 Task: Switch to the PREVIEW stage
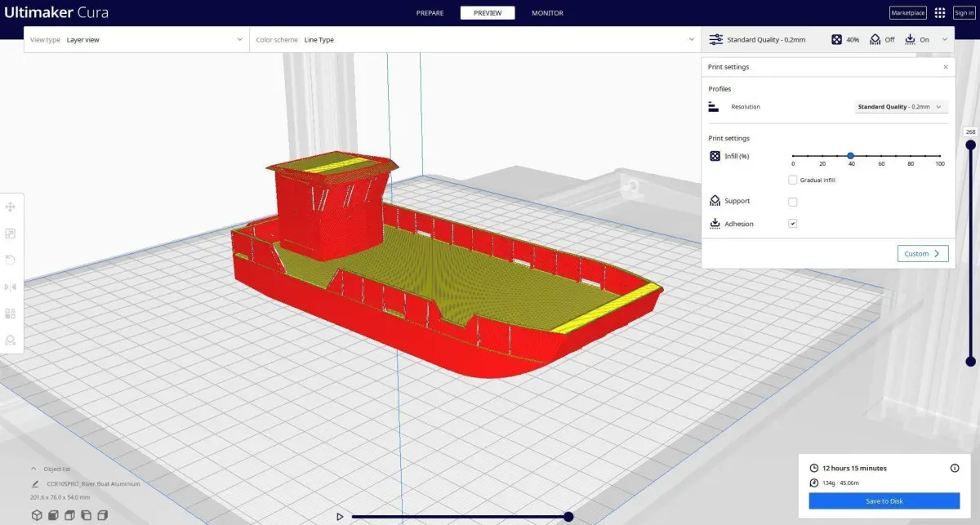[488, 13]
